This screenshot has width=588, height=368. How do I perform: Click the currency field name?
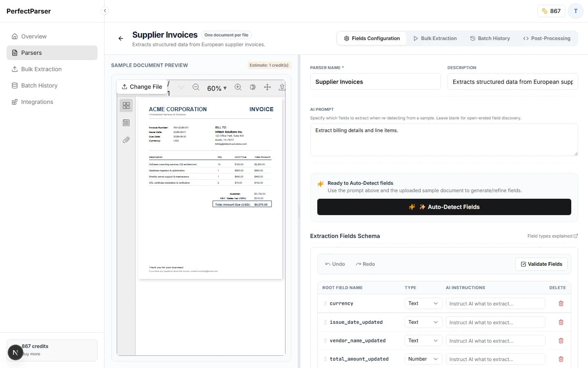(341, 303)
